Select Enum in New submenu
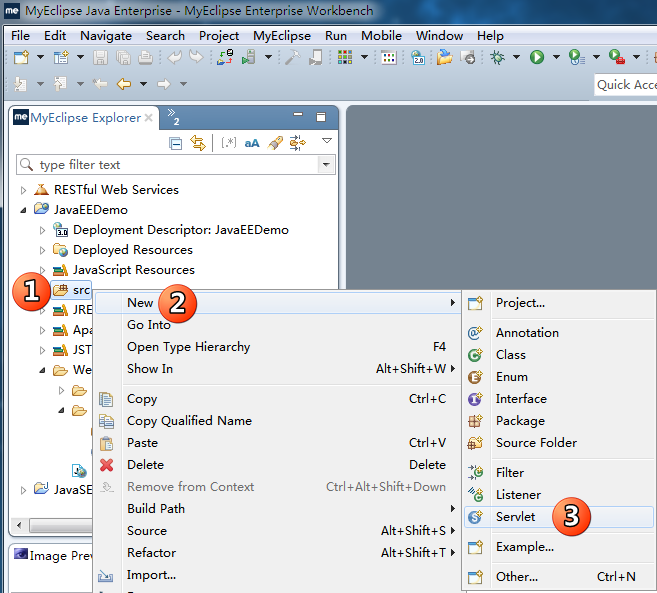657x593 pixels. point(559,377)
